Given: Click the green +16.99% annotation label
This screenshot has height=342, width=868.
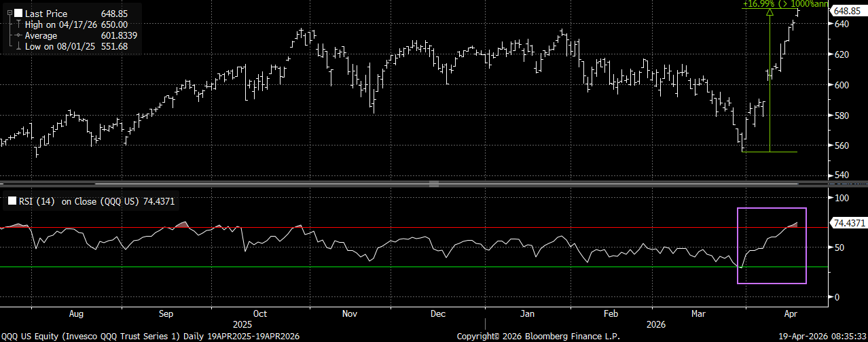Looking at the screenshot, I should coord(785,4).
